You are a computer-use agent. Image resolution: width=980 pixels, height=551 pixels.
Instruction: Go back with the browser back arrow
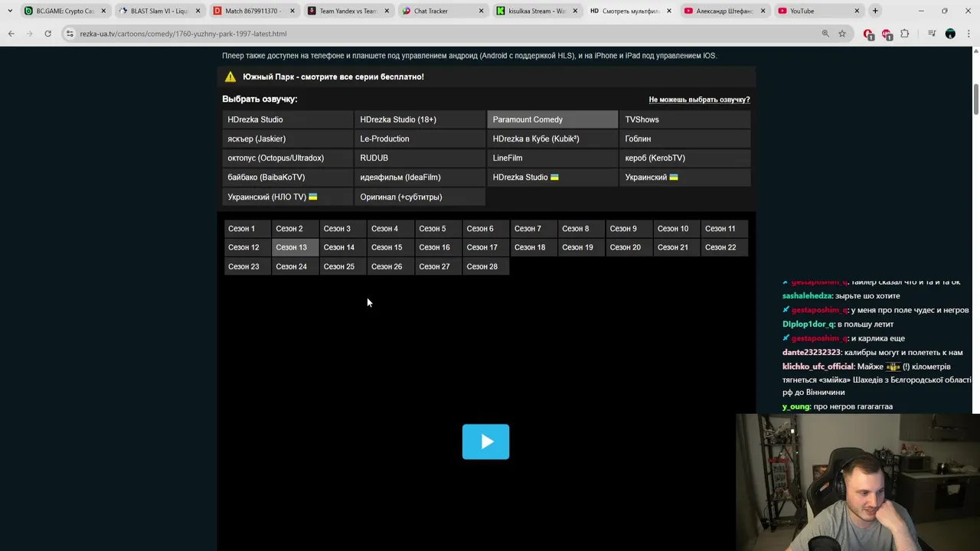coord(11,34)
